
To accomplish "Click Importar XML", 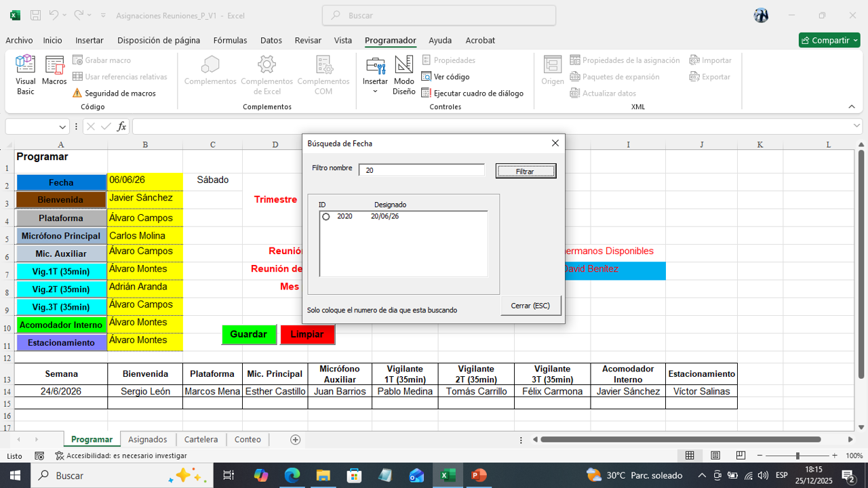I will pyautogui.click(x=710, y=60).
